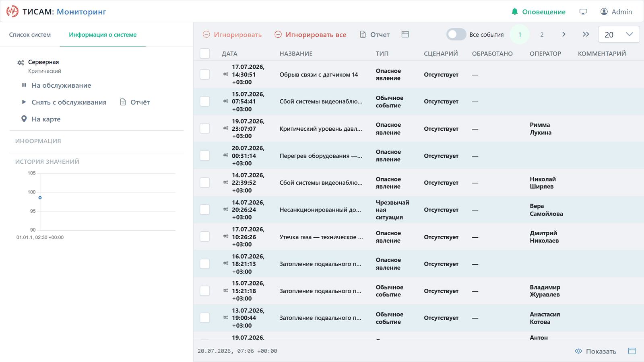Go to next page with the chevron arrow

563,35
